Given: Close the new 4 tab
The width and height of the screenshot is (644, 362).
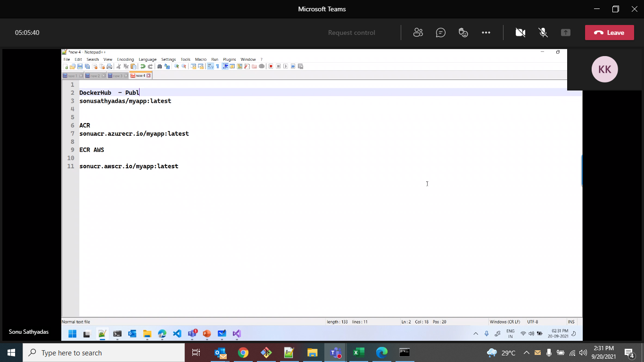Looking at the screenshot, I should click(x=149, y=75).
